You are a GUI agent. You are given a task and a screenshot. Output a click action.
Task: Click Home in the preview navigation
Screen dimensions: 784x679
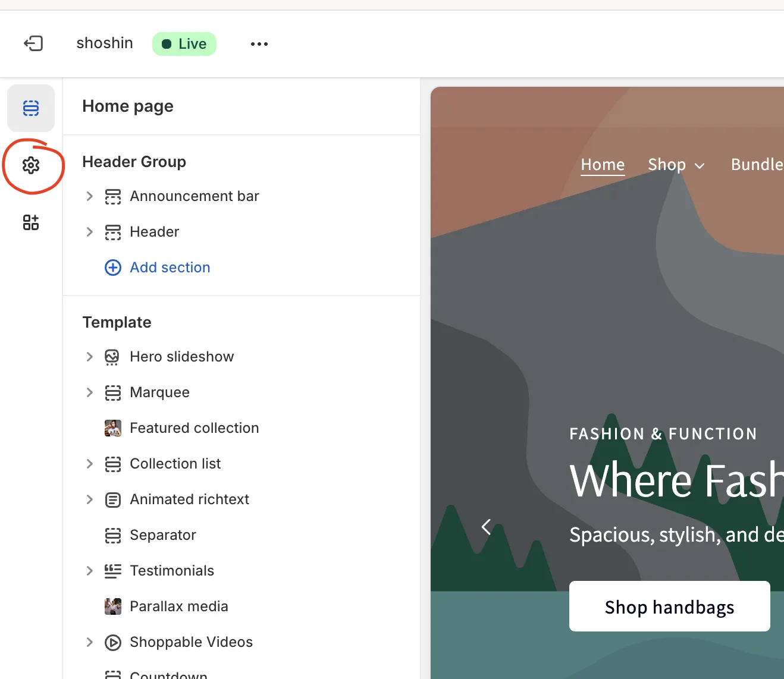pyautogui.click(x=603, y=165)
